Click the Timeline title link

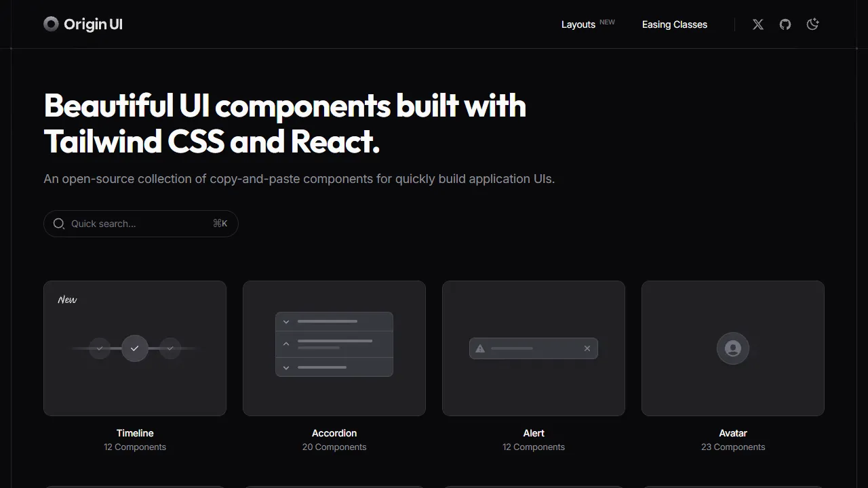pyautogui.click(x=135, y=433)
